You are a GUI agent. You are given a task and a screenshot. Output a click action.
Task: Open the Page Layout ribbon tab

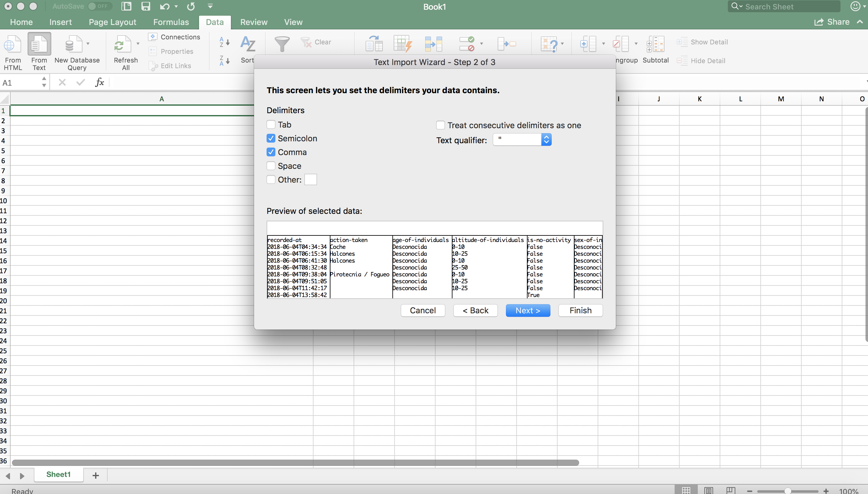click(112, 23)
